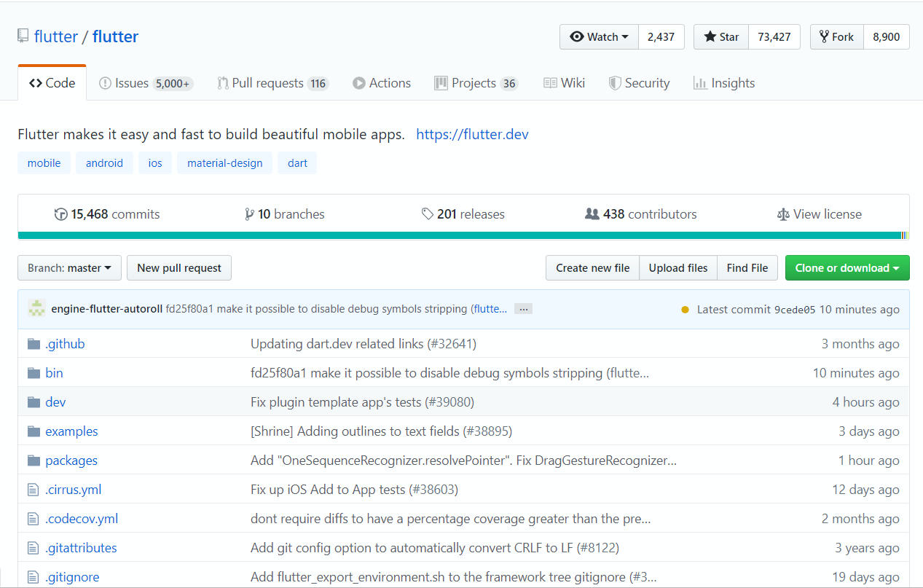Open commit 'Updating dart.dev related links (#32641)'
The height and width of the screenshot is (588, 923).
click(364, 344)
